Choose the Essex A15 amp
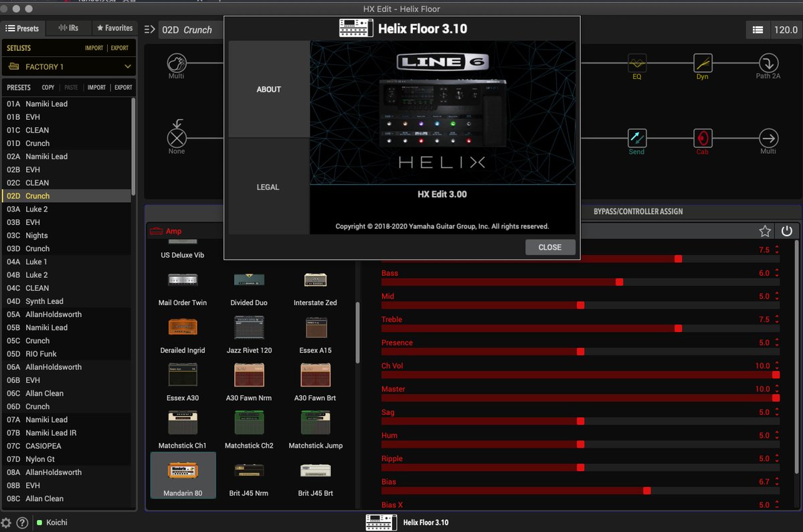The height and width of the screenshot is (532, 803). click(315, 336)
